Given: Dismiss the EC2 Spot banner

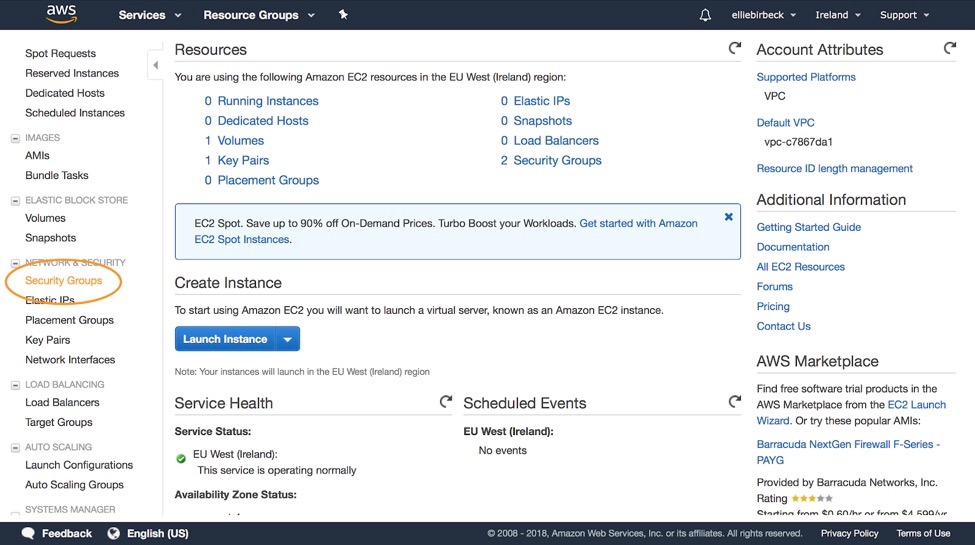Looking at the screenshot, I should tap(728, 217).
